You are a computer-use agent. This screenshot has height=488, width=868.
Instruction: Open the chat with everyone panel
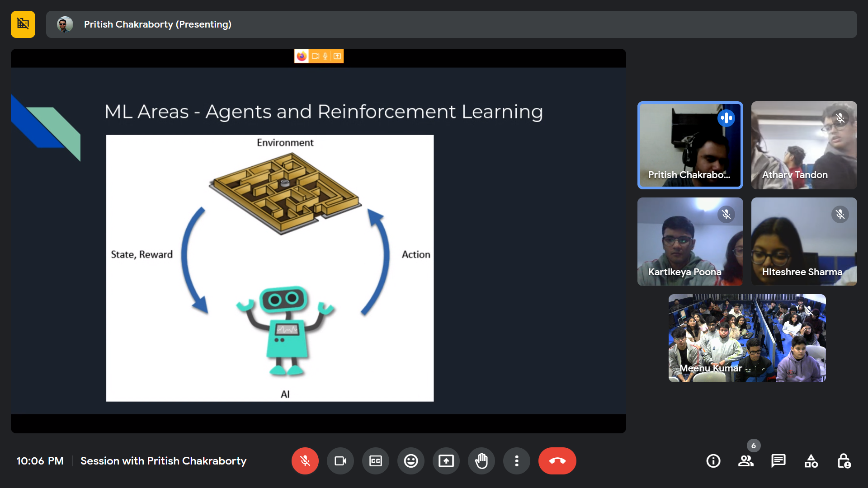pyautogui.click(x=778, y=461)
